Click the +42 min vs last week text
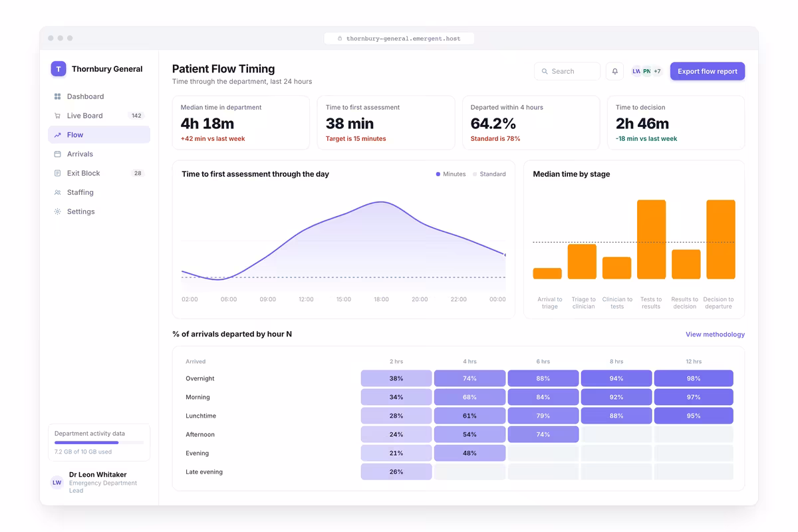 point(213,139)
